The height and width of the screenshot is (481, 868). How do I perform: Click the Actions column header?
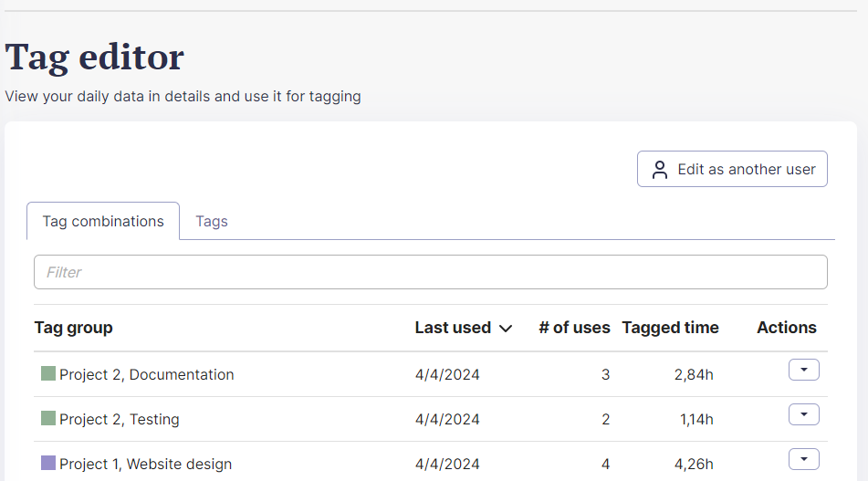(x=786, y=328)
